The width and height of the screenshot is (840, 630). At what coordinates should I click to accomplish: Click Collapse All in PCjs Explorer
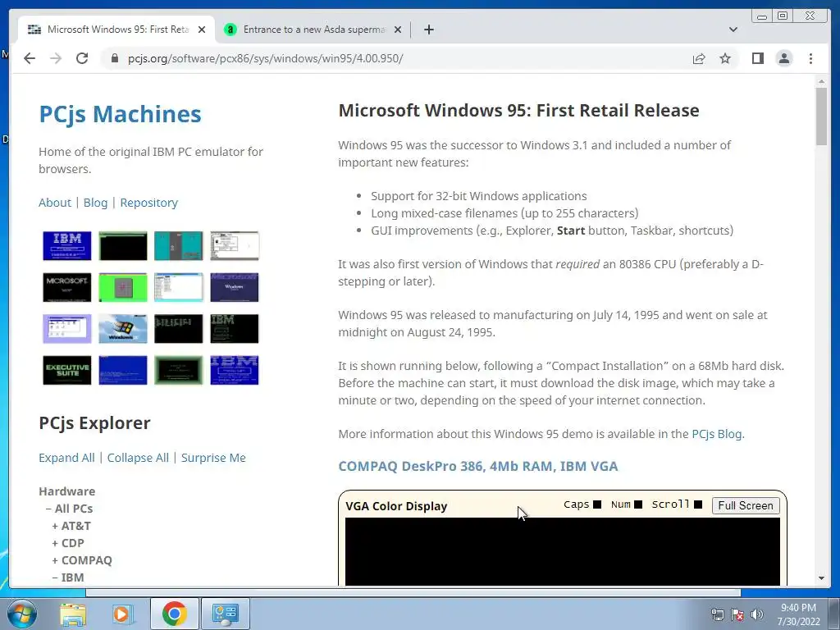138,458
